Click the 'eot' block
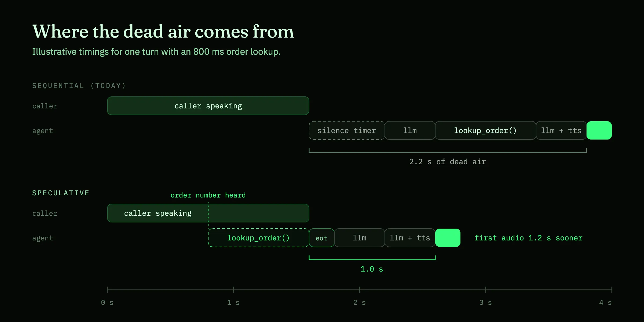The height and width of the screenshot is (322, 644). point(321,238)
